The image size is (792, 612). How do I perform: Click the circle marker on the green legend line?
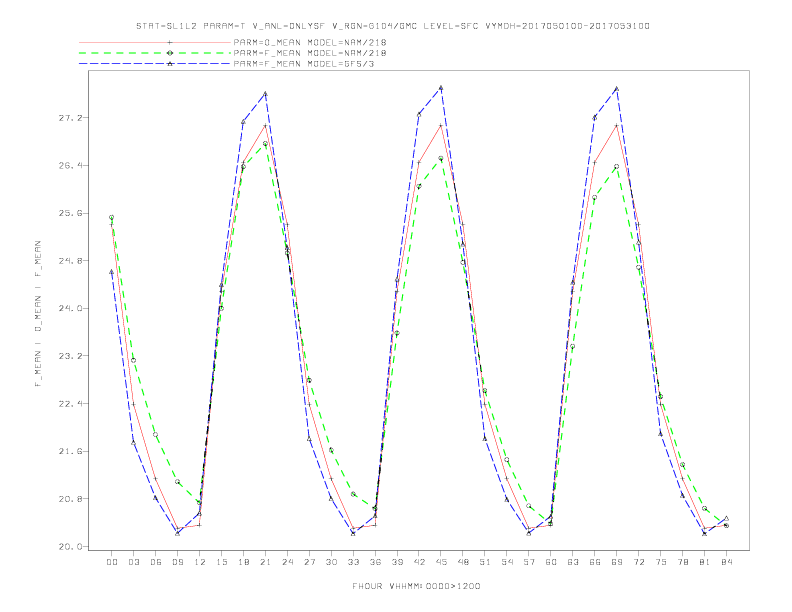pyautogui.click(x=170, y=53)
